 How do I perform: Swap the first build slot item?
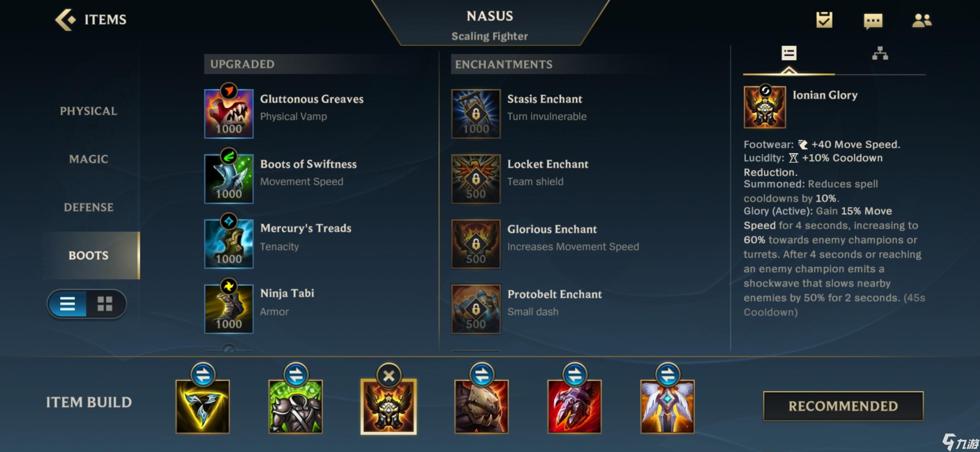pos(203,375)
